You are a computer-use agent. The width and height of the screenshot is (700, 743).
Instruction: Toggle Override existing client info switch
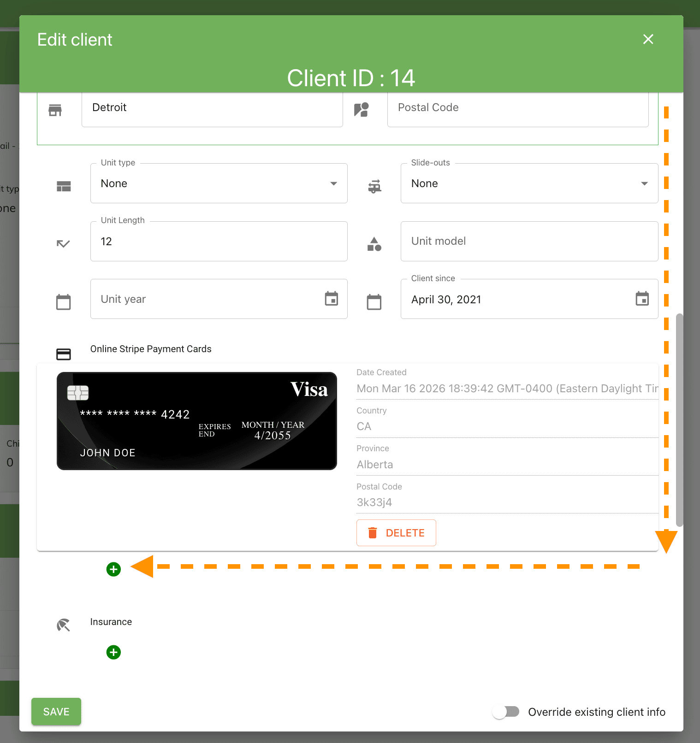pyautogui.click(x=506, y=712)
